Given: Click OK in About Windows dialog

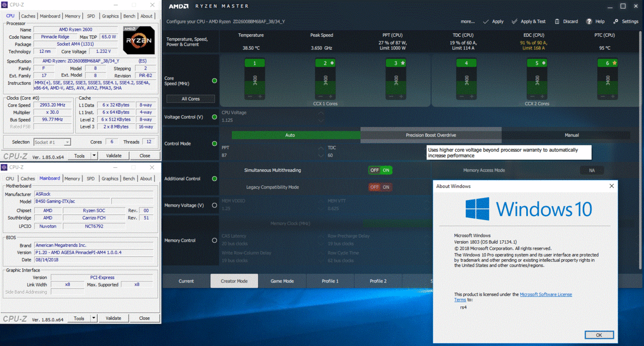Looking at the screenshot, I should pos(599,335).
